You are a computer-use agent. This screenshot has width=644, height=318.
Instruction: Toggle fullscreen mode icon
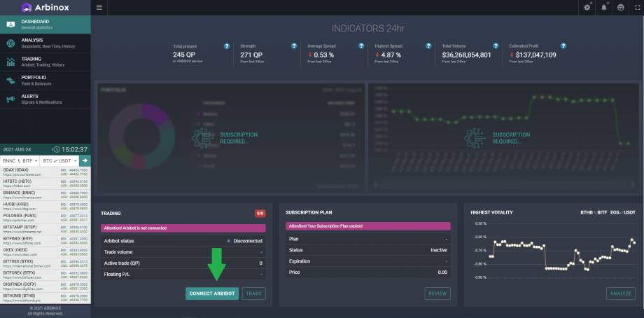coord(634,8)
